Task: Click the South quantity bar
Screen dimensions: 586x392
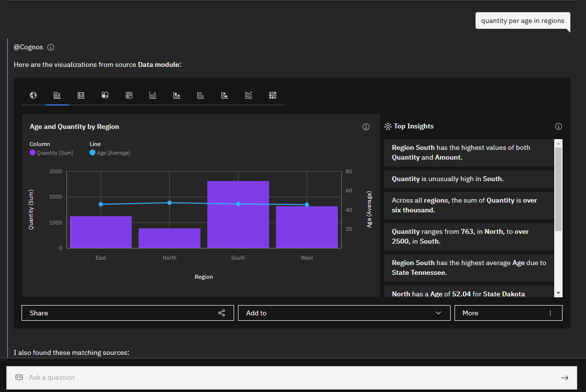Action: 238,215
